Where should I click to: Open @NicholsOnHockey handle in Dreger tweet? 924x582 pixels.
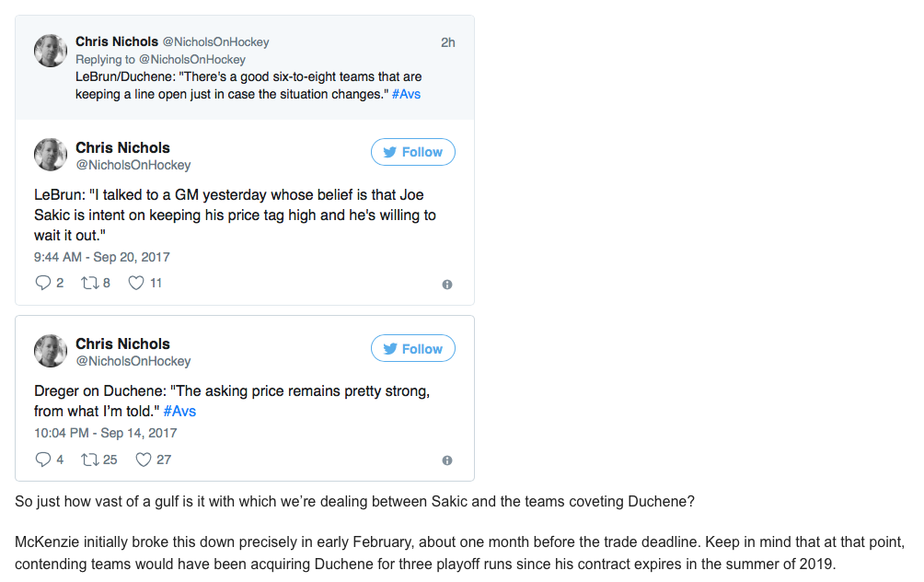pos(133,361)
